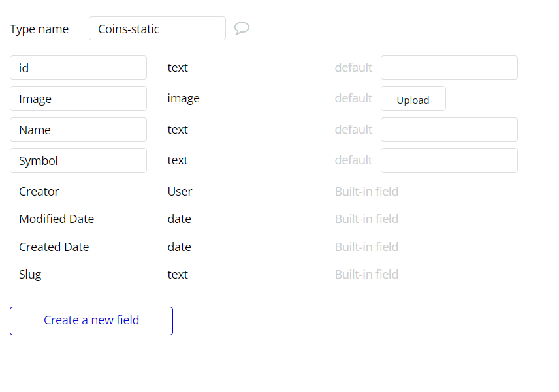Image resolution: width=559 pixels, height=392 pixels.
Task: Select the Symbol field name box
Action: pos(78,160)
